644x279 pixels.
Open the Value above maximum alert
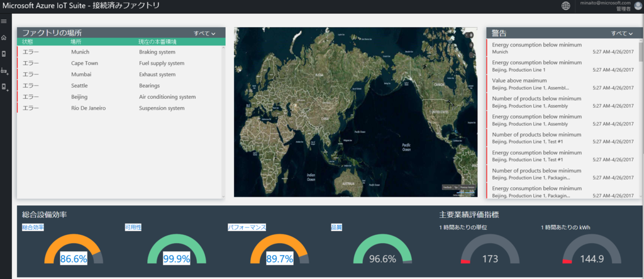562,84
